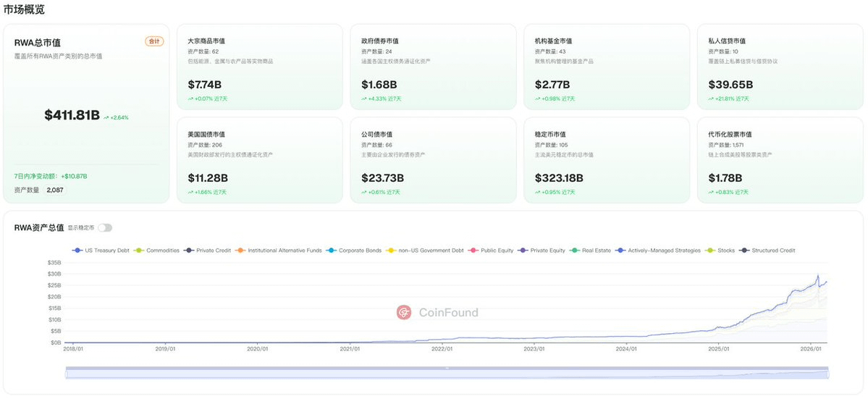The image size is (868, 399).
Task: Toggle the 显示稳定币 switch
Action: pos(105,227)
